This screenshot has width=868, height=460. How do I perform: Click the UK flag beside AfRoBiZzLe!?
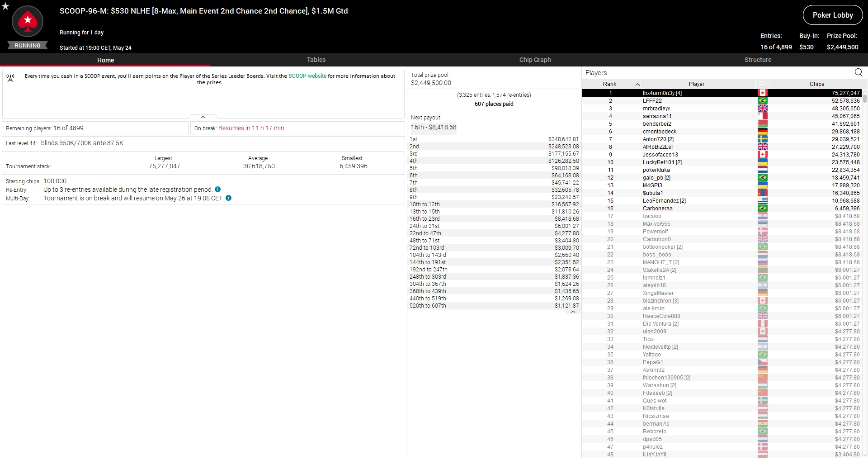pos(763,147)
